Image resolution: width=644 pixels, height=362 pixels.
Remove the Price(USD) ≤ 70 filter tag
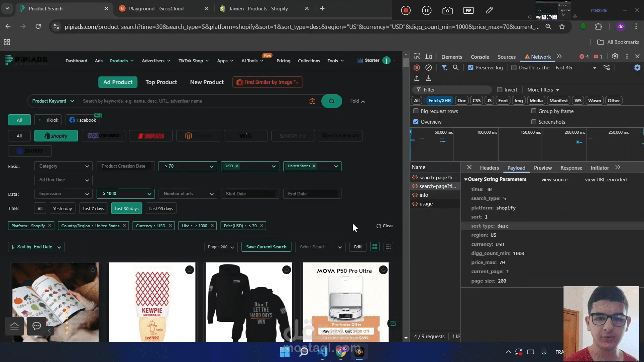click(262, 226)
